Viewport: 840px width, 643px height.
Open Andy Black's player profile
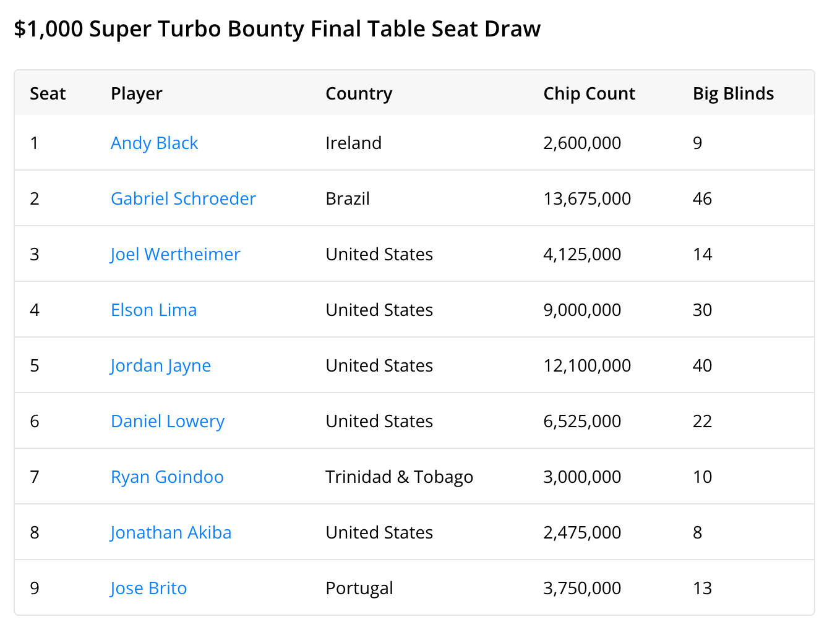pos(154,143)
